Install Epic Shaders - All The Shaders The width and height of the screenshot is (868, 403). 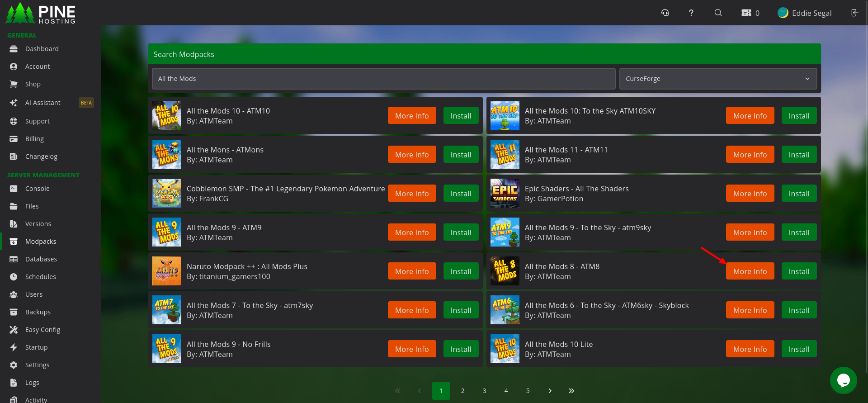(x=799, y=194)
